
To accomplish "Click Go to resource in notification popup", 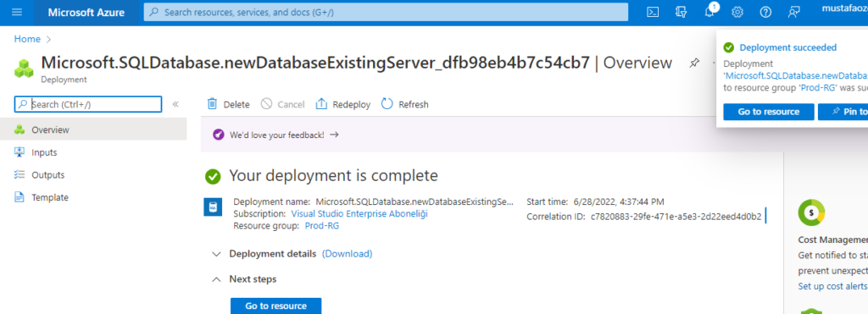I will 768,112.
